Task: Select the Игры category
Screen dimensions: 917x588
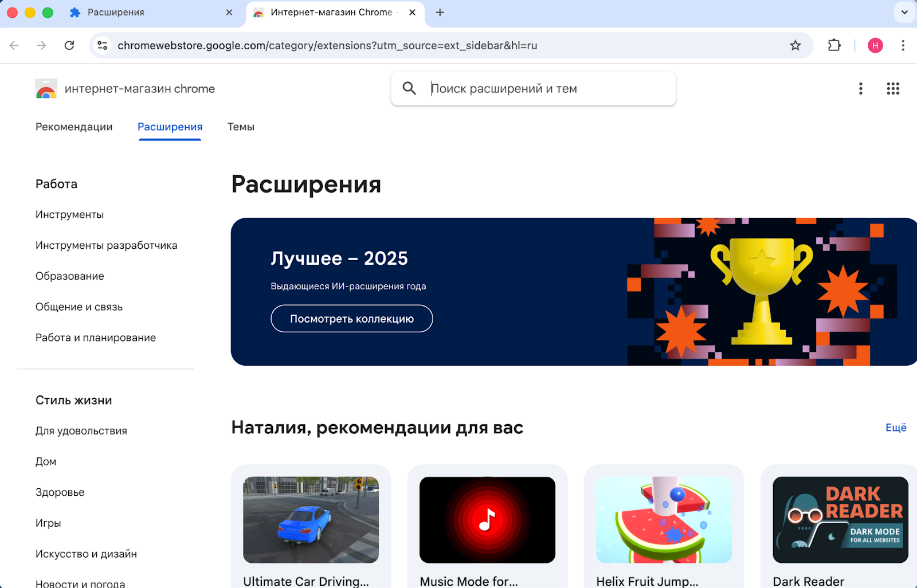Action: [48, 523]
